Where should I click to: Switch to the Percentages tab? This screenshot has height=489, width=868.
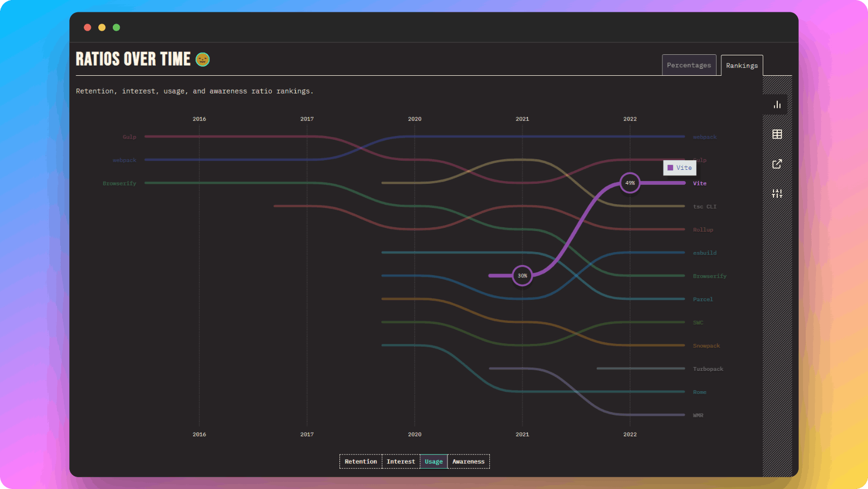(689, 64)
